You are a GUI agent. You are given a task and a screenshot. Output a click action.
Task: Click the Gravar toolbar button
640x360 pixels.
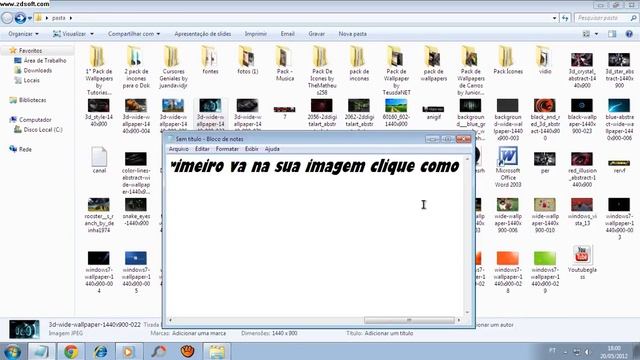pos(316,34)
